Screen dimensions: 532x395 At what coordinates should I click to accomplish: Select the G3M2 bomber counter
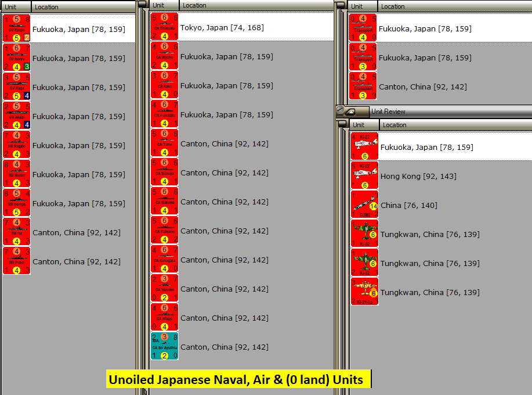pyautogui.click(x=365, y=204)
